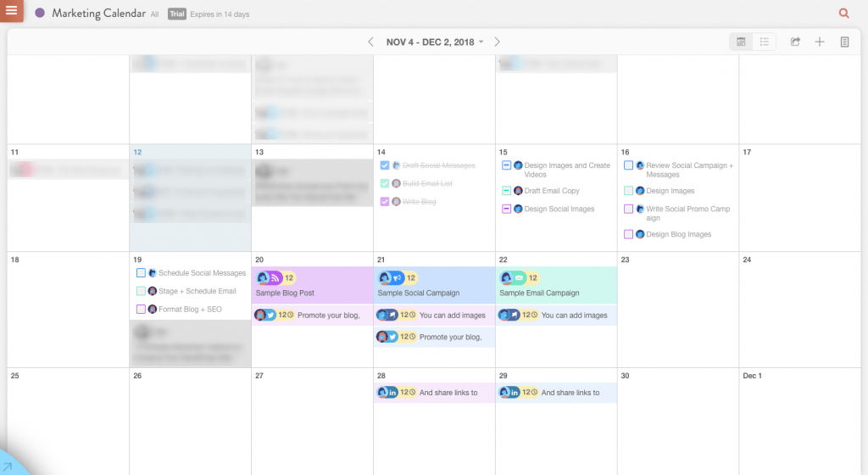
Task: Check the Schedule Social Messages checkbox
Action: click(x=141, y=273)
